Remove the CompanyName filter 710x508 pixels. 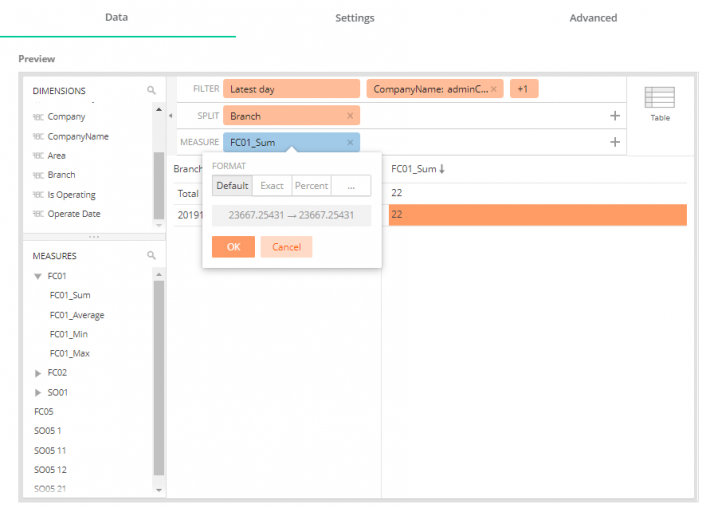[494, 89]
